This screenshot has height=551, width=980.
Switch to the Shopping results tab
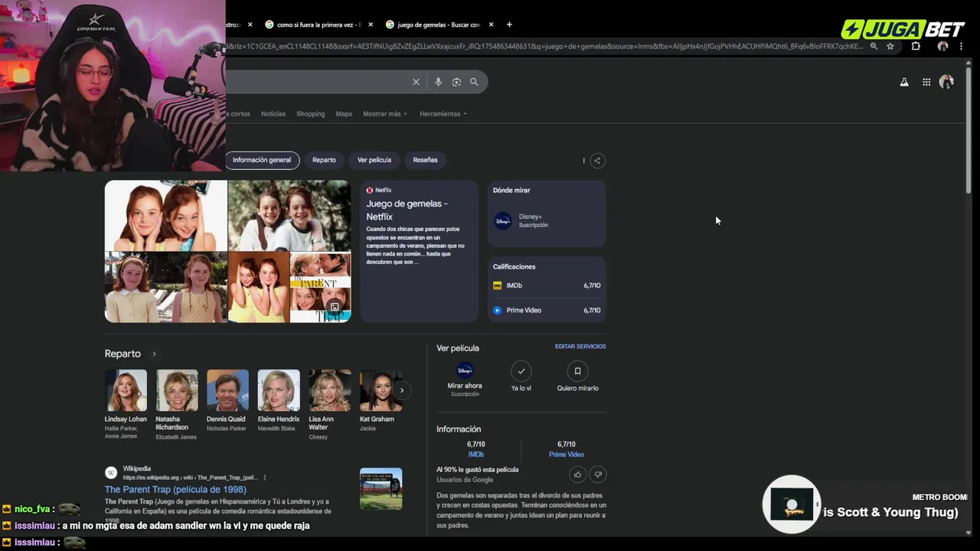click(x=310, y=114)
